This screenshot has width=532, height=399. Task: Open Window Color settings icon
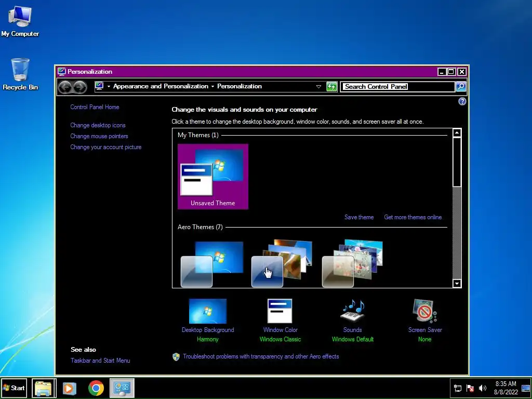coord(280,311)
